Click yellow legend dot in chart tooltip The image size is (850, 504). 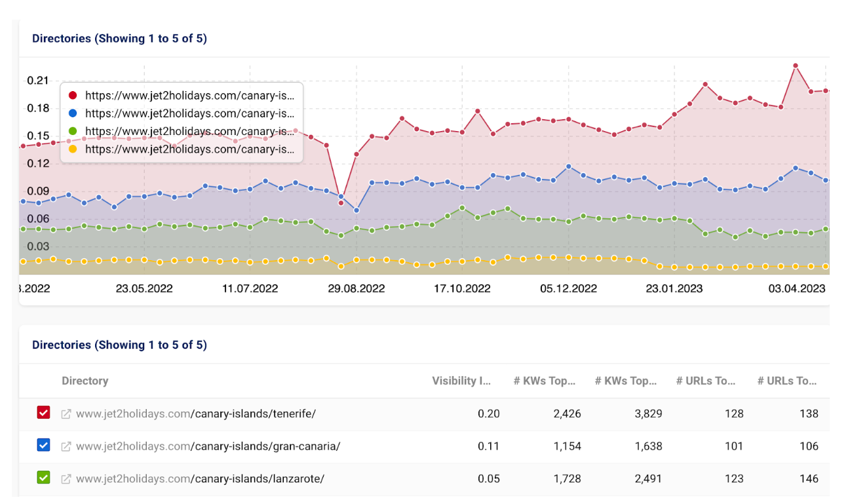point(73,149)
